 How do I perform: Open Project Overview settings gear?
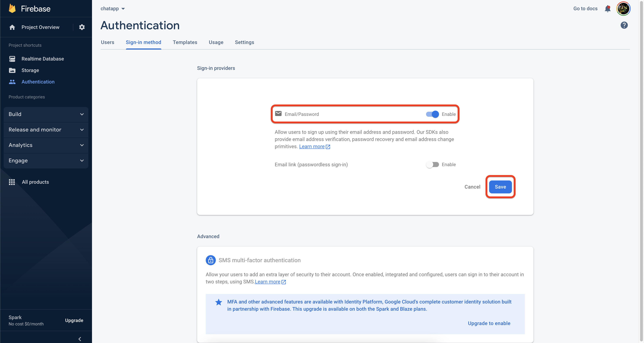pos(82,27)
